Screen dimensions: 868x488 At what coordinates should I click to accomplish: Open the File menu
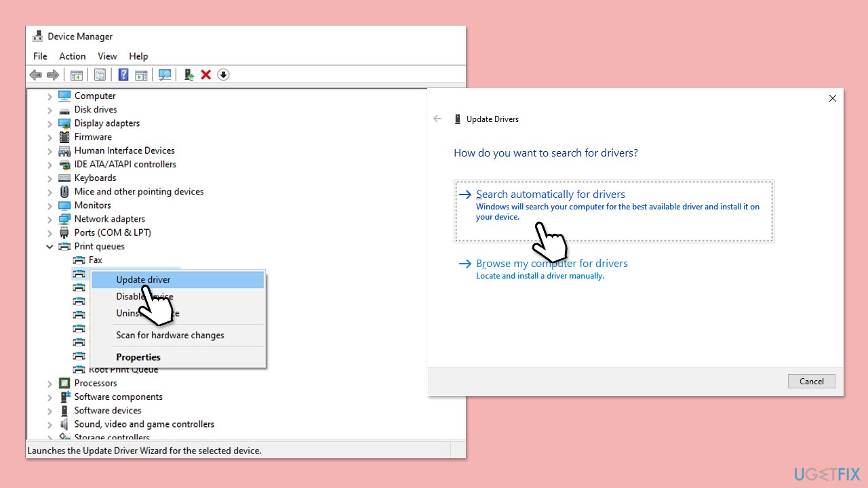click(40, 56)
